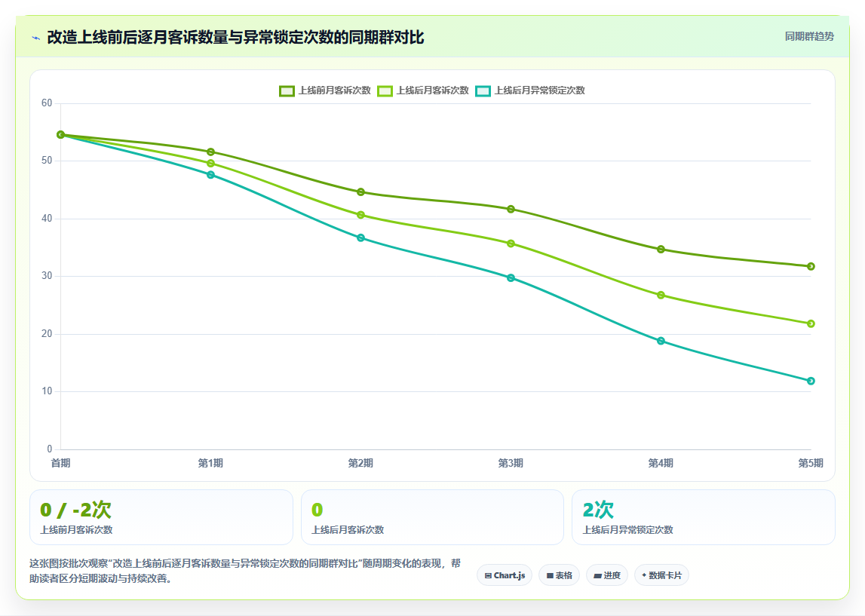
Task: Click the 进度 tag chip
Action: pyautogui.click(x=607, y=575)
